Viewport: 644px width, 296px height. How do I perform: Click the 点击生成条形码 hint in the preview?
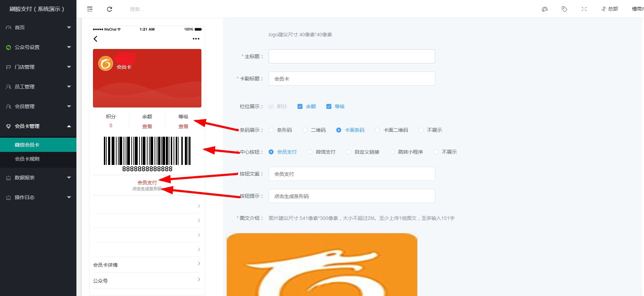[147, 189]
